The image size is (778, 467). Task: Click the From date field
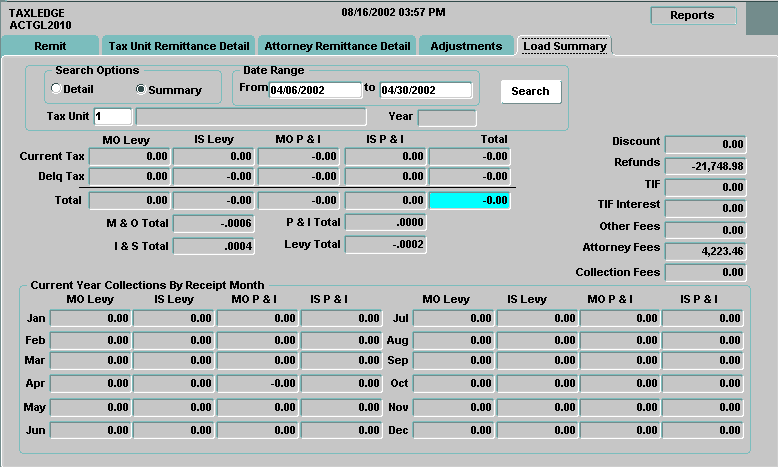[315, 90]
